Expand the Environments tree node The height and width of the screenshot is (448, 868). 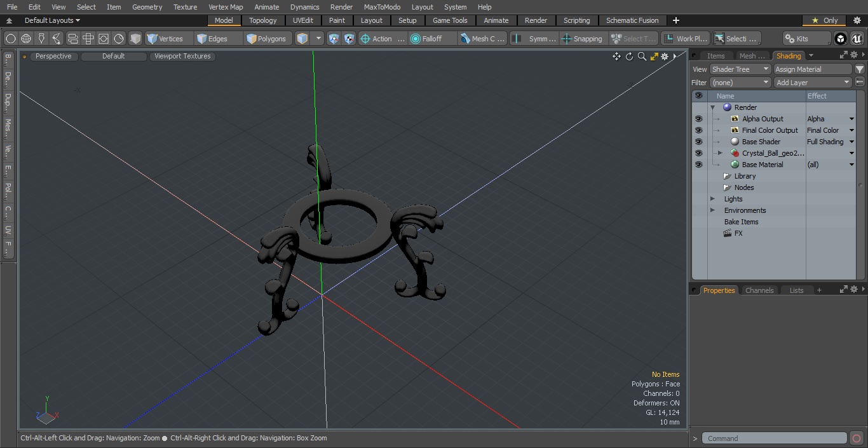(x=712, y=210)
